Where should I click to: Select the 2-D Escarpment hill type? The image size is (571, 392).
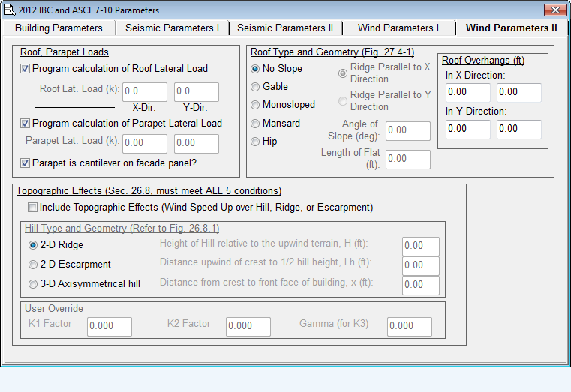33,265
